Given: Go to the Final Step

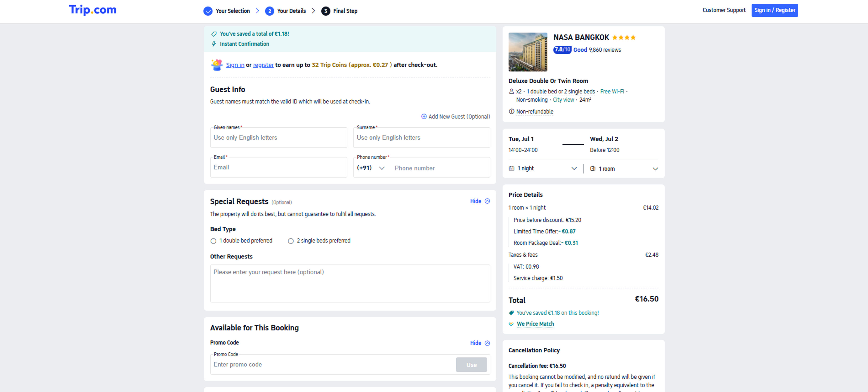Looking at the screenshot, I should pos(345,11).
